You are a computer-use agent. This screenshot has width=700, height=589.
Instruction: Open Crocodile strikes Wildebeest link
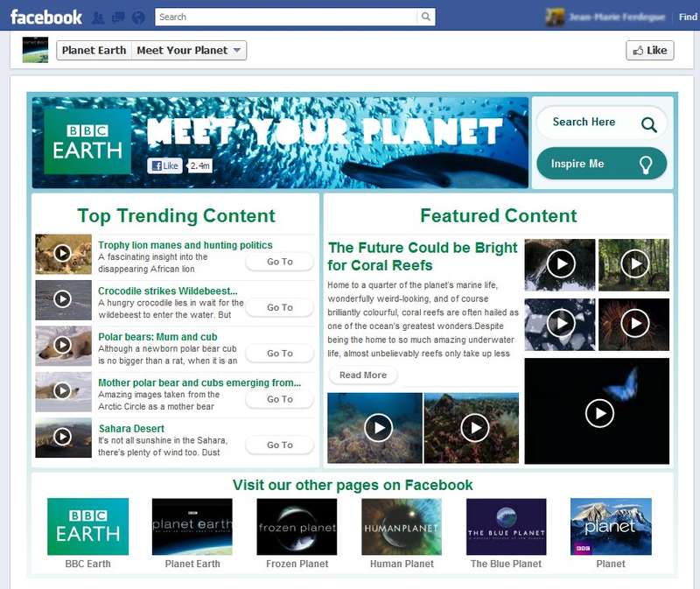coord(168,291)
